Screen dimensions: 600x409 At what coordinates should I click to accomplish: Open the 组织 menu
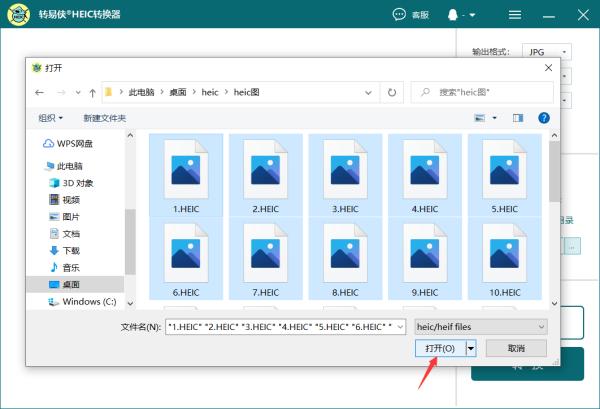51,118
